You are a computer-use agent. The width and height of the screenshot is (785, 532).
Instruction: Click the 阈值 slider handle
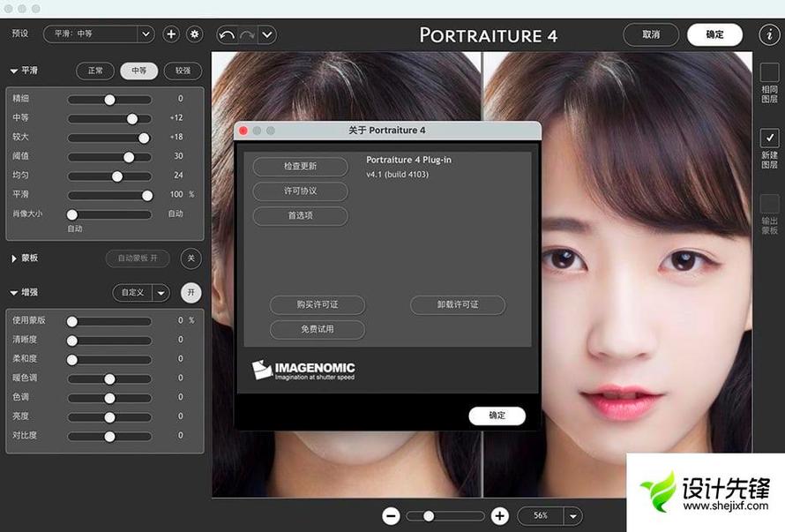129,157
